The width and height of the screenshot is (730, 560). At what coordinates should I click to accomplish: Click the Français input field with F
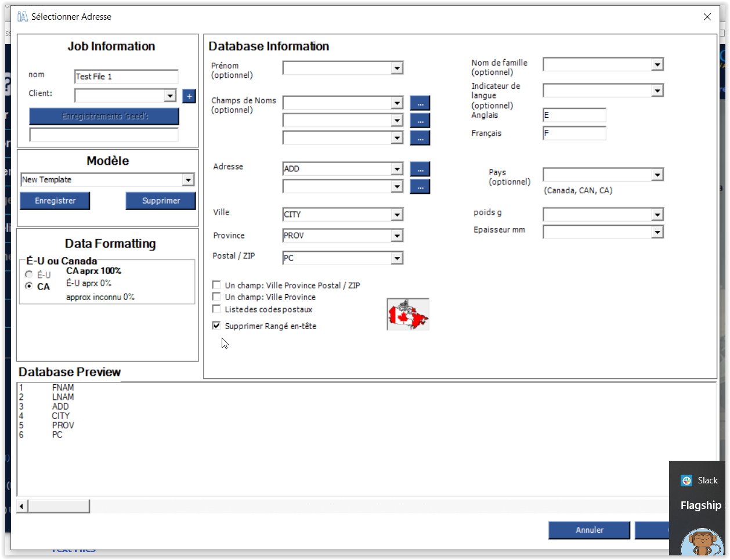(x=574, y=133)
